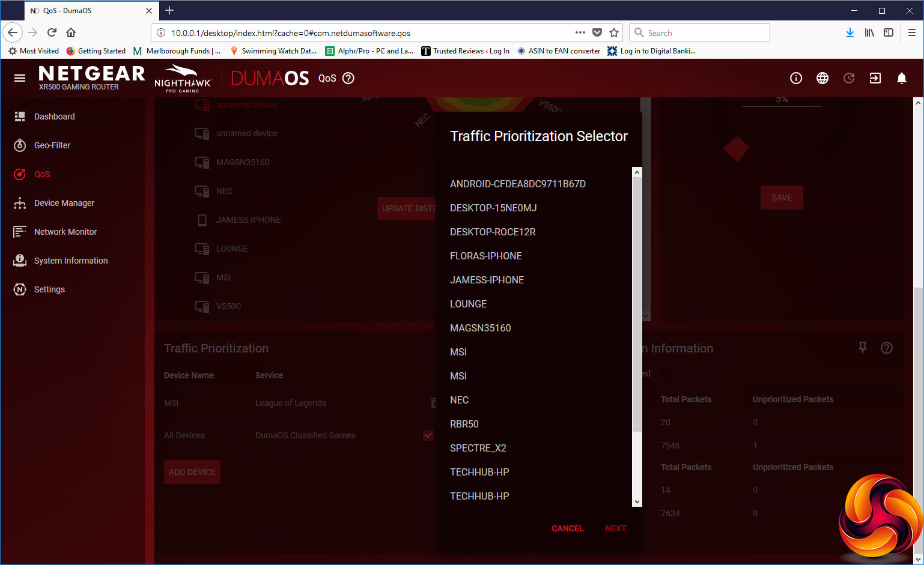The height and width of the screenshot is (565, 924).
Task: Click the Firefox Search box
Action: tap(699, 32)
